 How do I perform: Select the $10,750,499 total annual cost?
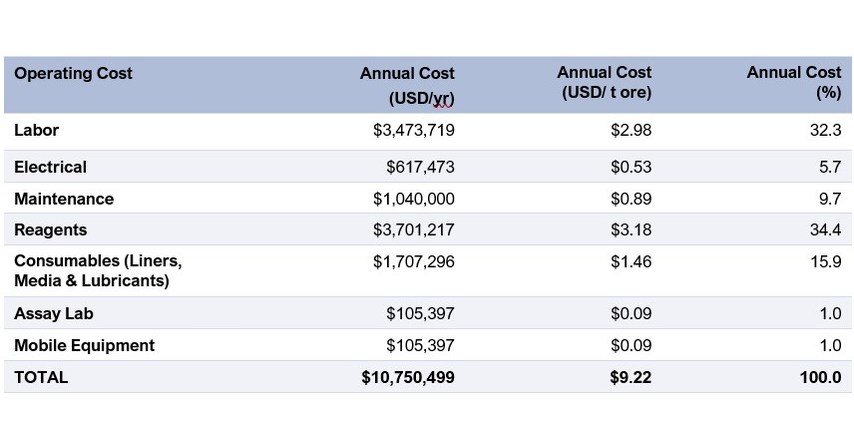pos(408,377)
